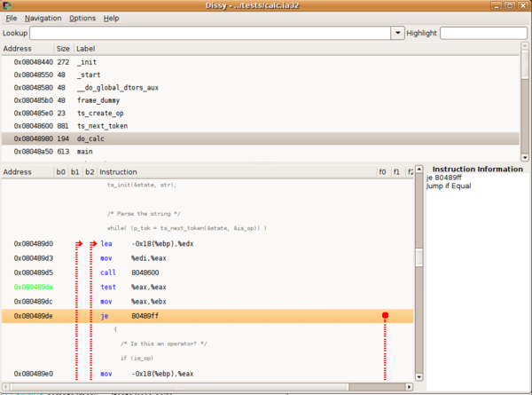Click the instruction pane Address column header
Viewport: 532px width, 395px height.
[27, 172]
